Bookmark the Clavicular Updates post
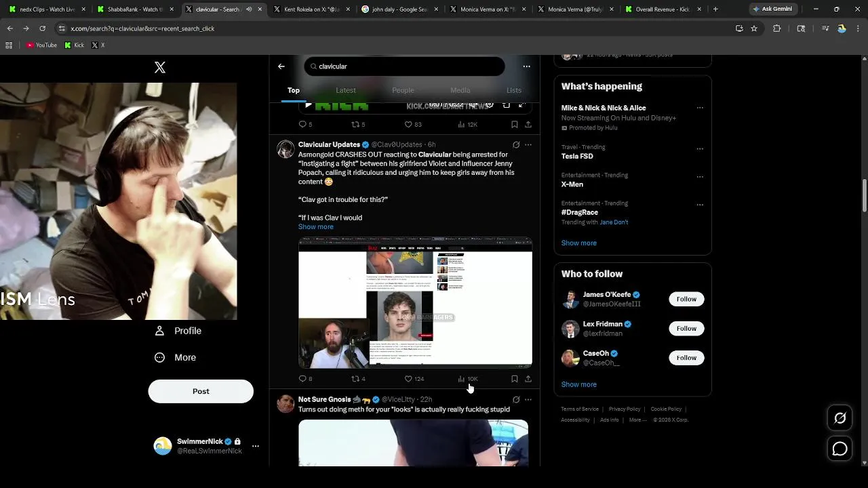 point(515,379)
